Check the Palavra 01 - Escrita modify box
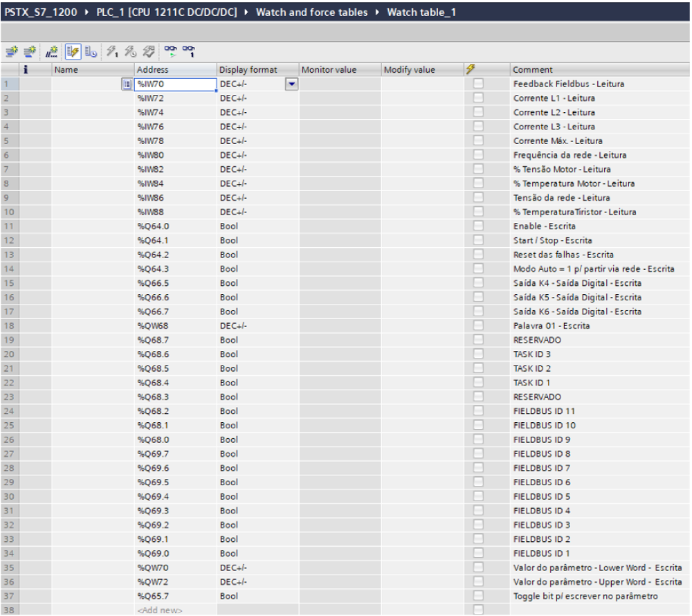 tap(478, 325)
